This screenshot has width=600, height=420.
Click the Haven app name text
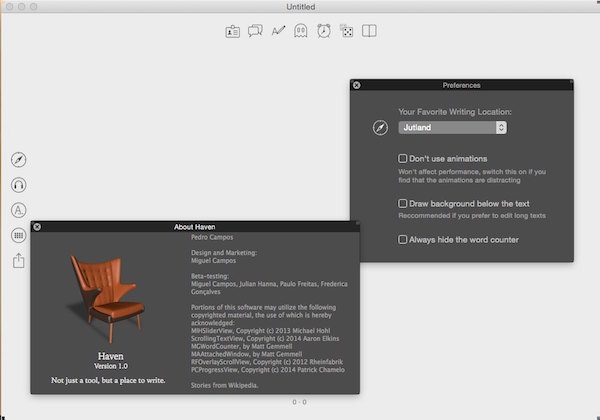click(111, 356)
